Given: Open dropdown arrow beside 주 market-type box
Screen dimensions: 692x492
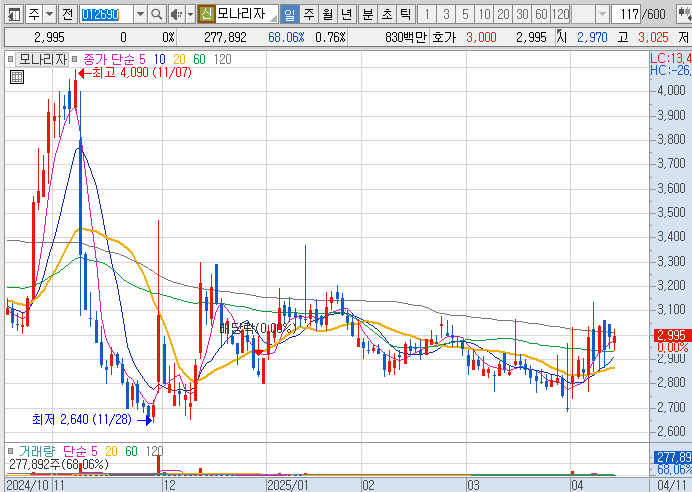Looking at the screenshot, I should tap(50, 14).
